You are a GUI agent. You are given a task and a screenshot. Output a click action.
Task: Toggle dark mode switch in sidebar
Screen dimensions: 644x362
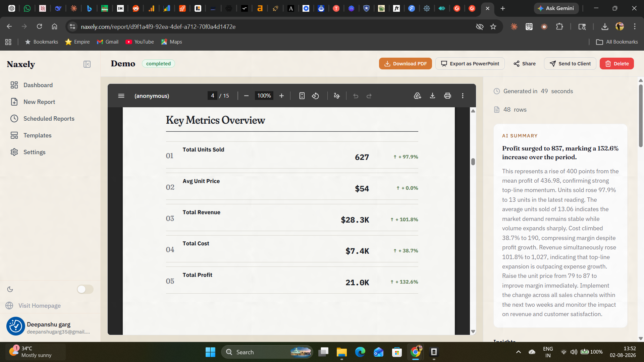(x=85, y=289)
